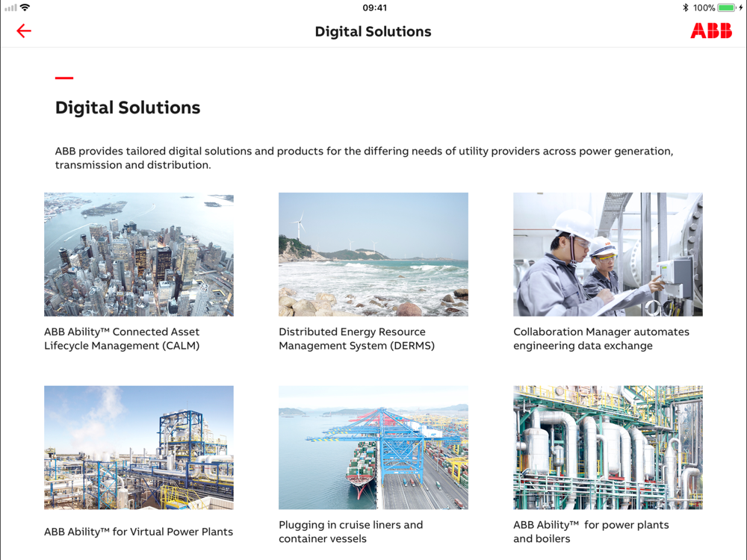747x560 pixels.
Task: Tap the Bluetooth status icon
Action: coord(686,7)
